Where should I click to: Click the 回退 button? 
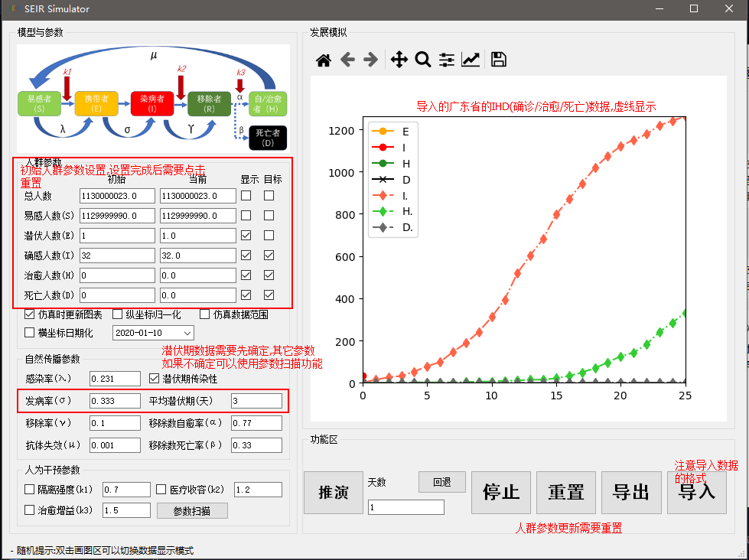pyautogui.click(x=441, y=482)
